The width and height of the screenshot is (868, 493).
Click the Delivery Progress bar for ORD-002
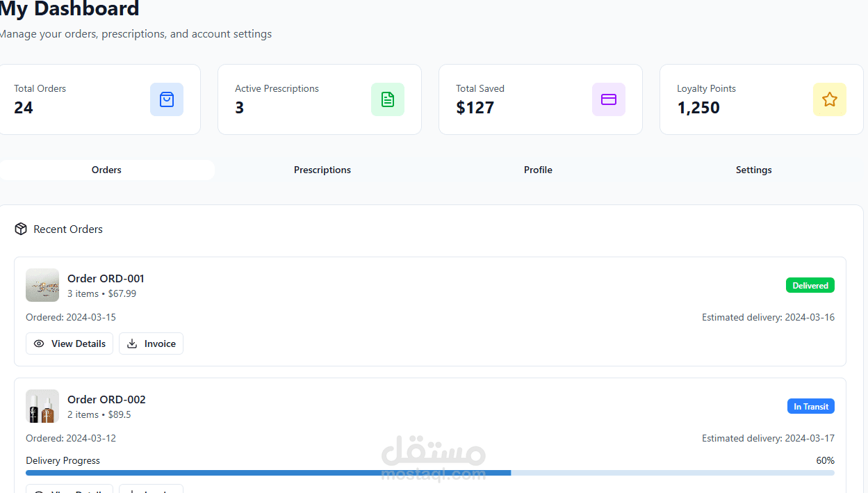tap(429, 473)
